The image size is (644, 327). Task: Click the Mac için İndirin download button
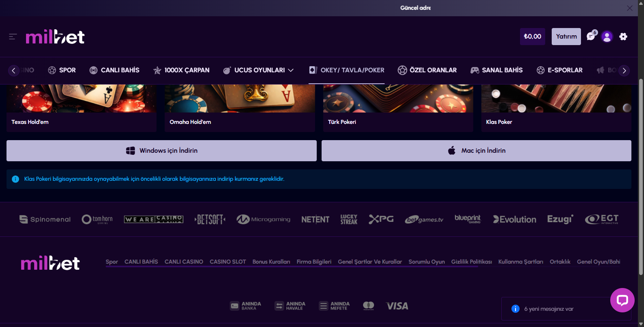[476, 151]
